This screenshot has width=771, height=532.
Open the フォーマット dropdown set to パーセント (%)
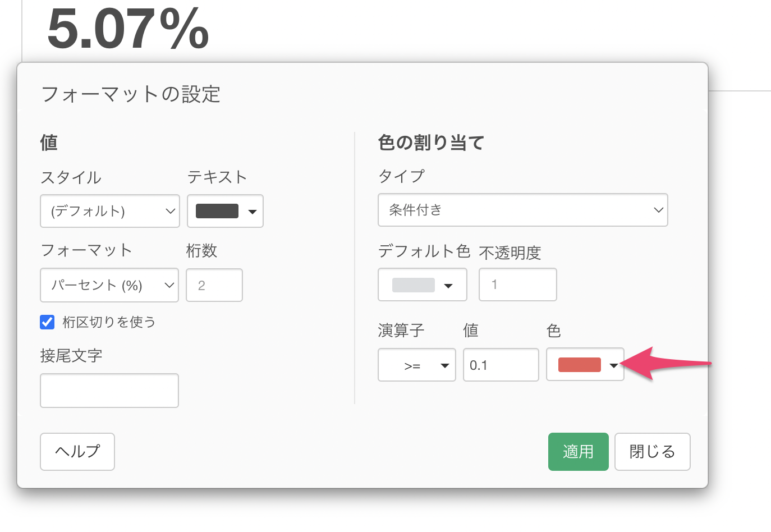(109, 285)
